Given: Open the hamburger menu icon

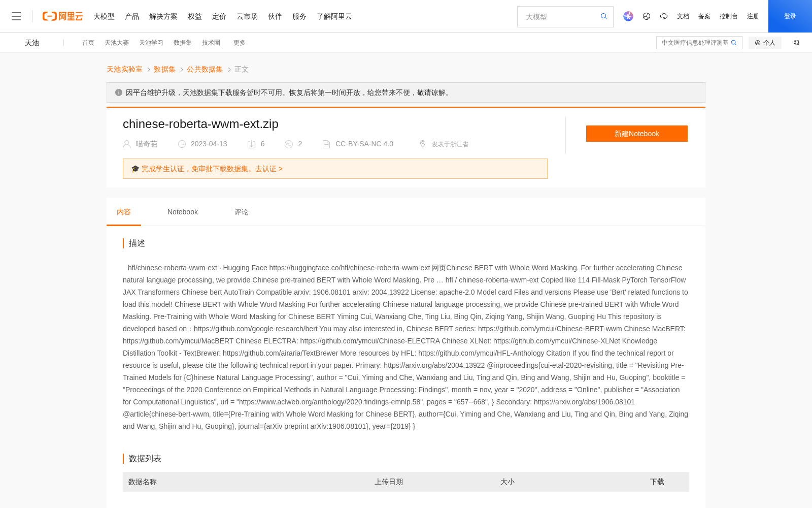Looking at the screenshot, I should (16, 16).
